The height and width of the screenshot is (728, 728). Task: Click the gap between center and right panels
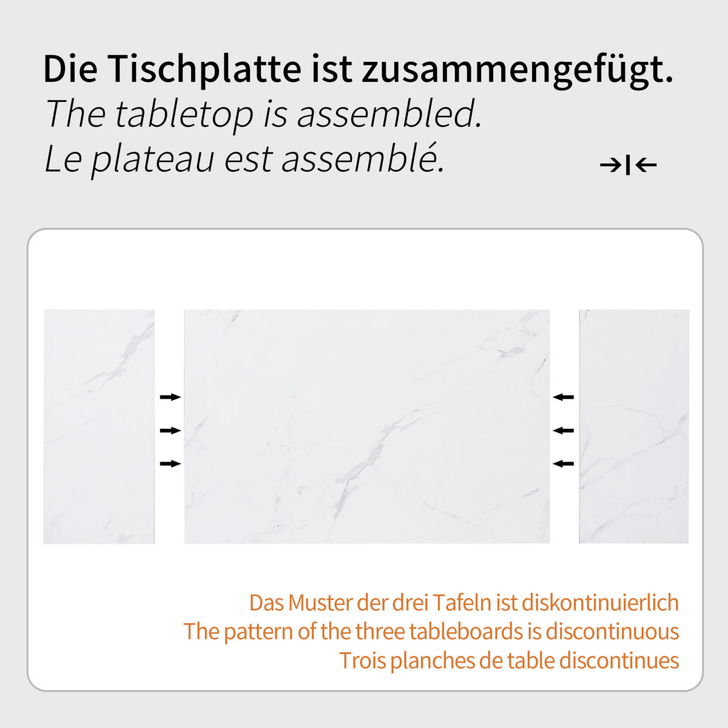565,426
